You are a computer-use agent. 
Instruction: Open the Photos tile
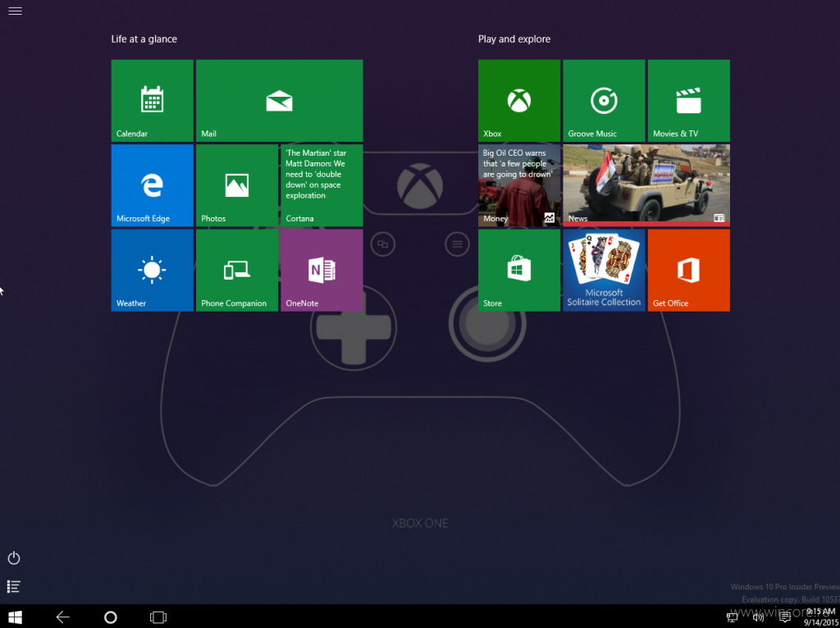coord(237,185)
